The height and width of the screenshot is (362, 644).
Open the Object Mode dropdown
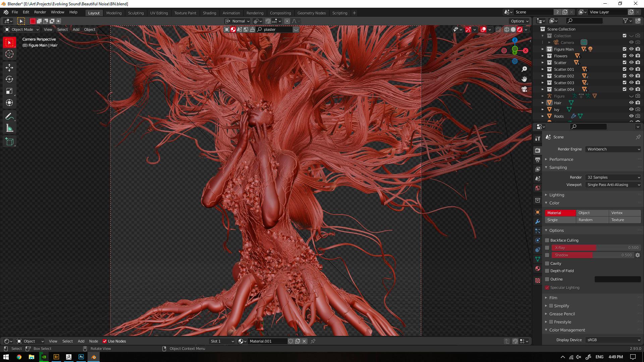click(22, 29)
